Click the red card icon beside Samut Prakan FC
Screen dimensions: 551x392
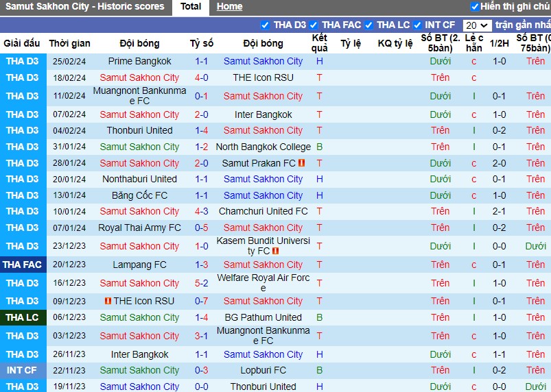tap(301, 163)
